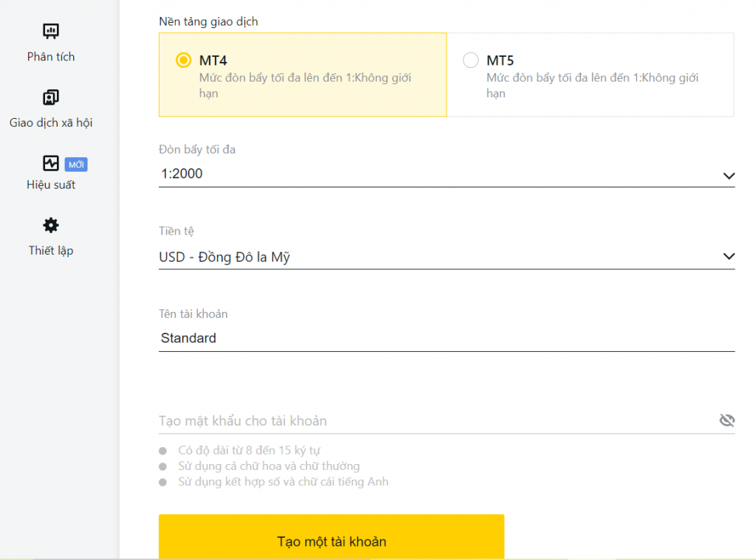Choose the MT5 radio button

[x=470, y=61]
